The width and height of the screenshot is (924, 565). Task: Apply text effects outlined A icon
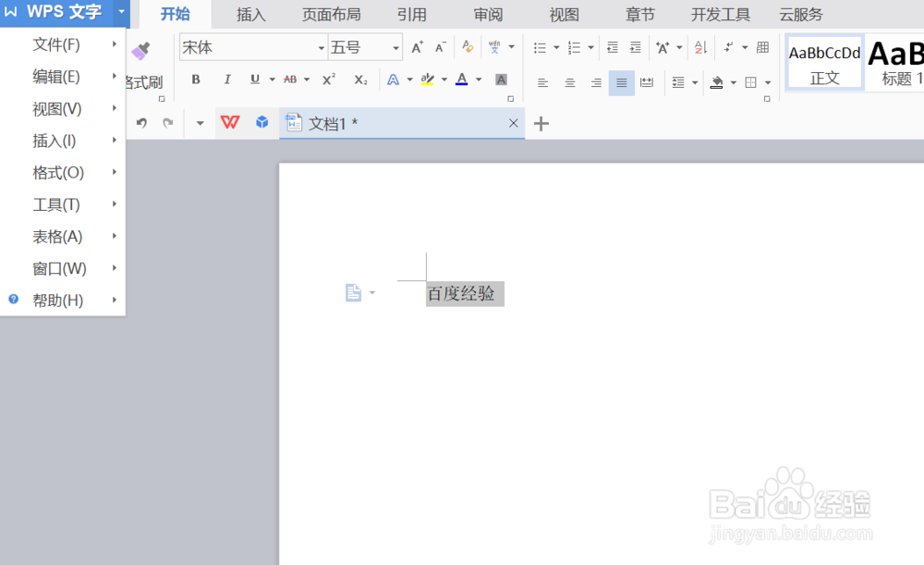click(x=393, y=80)
